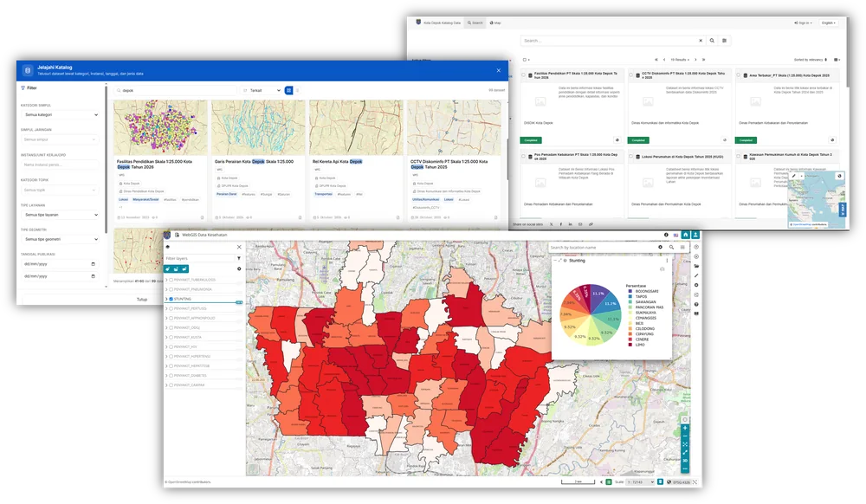
Task: Select the CCTV Diskominfo card checkbox in catalog
Action: pos(631,75)
